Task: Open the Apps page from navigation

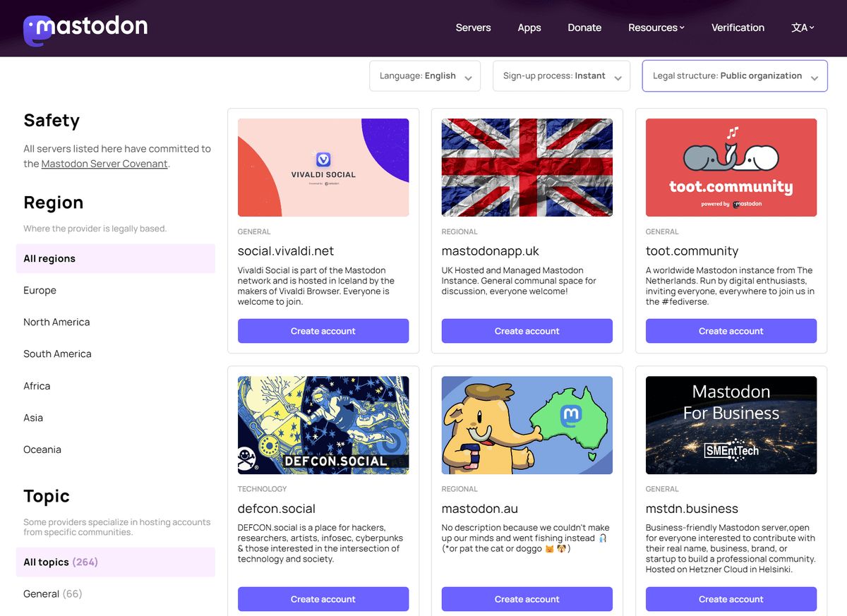Action: [x=529, y=28]
